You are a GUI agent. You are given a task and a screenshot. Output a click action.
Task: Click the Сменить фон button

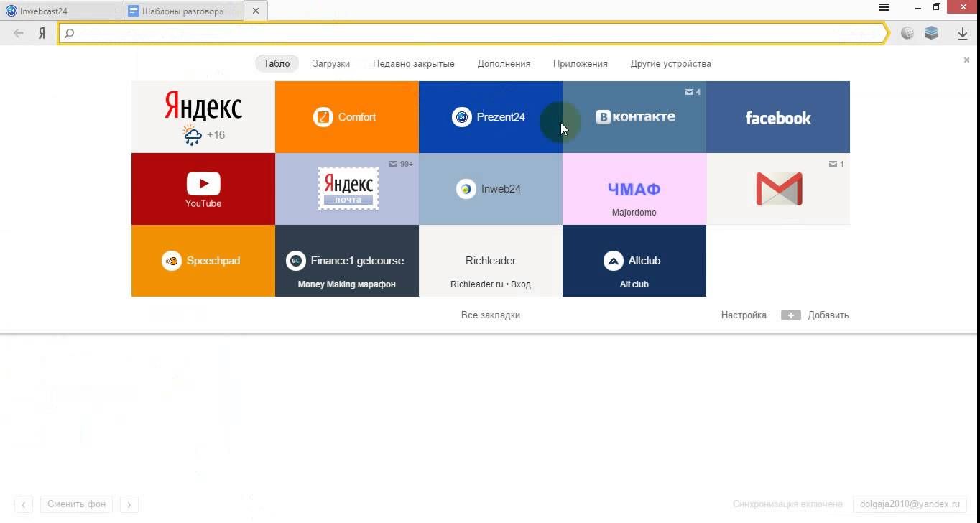[x=76, y=504]
